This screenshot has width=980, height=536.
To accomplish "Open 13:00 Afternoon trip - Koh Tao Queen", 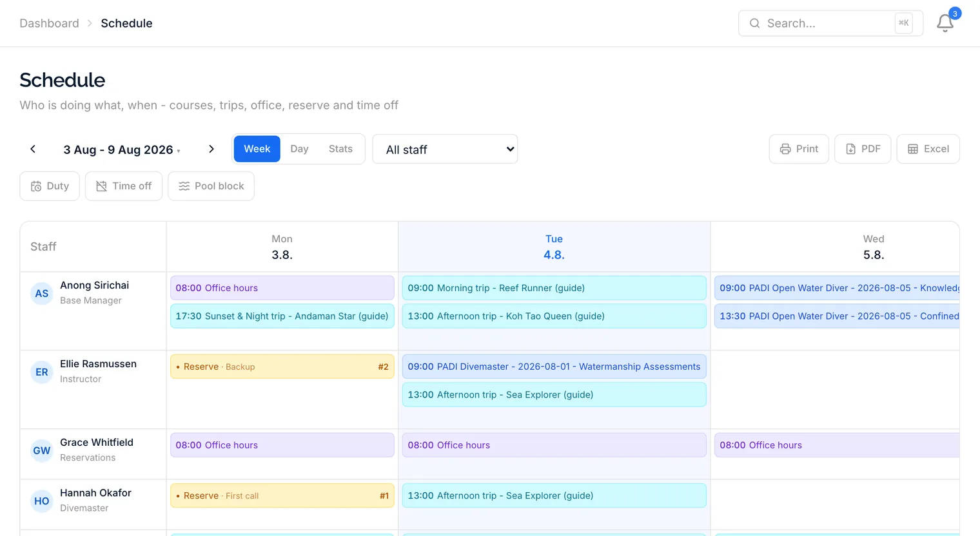I will click(554, 316).
